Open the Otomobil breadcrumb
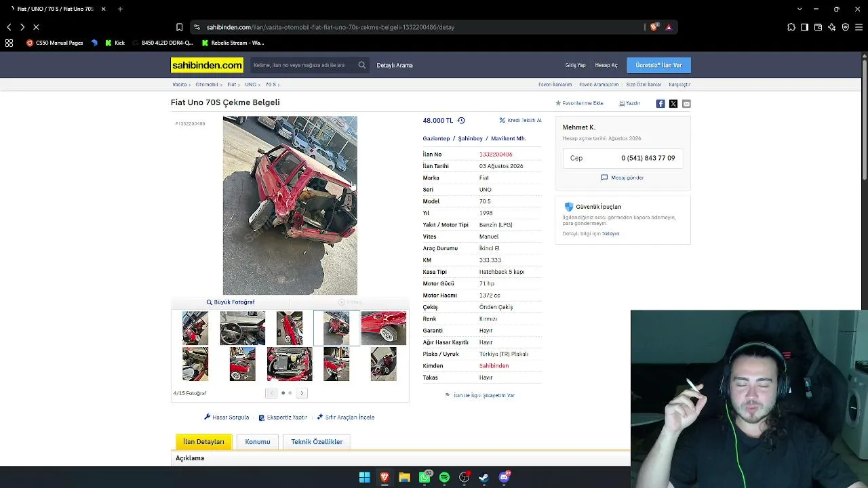868x488 pixels. 207,85
